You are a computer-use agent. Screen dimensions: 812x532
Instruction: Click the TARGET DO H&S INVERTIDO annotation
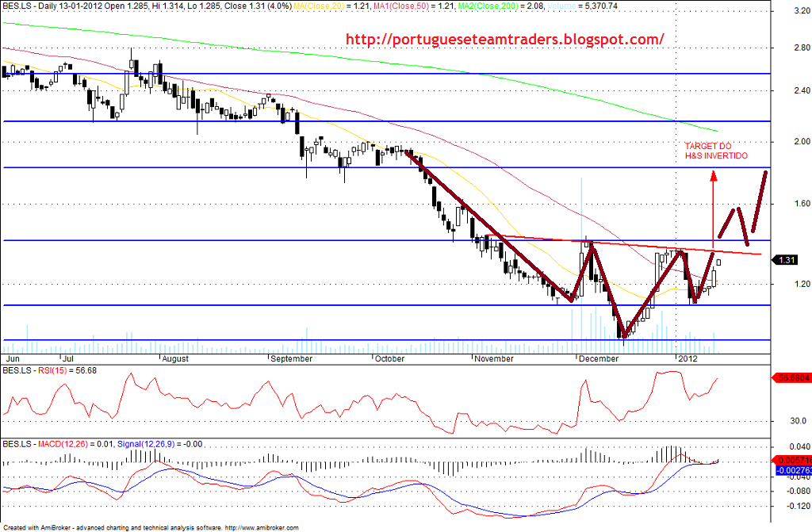pyautogui.click(x=716, y=151)
